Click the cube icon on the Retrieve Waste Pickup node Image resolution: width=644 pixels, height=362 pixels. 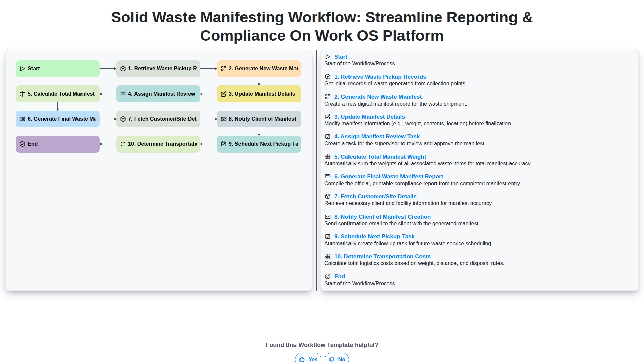click(x=123, y=69)
